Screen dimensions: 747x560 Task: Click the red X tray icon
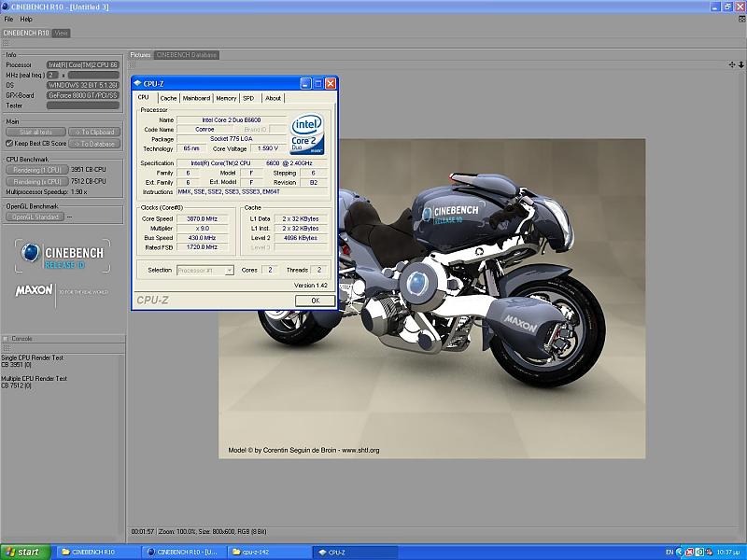[690, 553]
